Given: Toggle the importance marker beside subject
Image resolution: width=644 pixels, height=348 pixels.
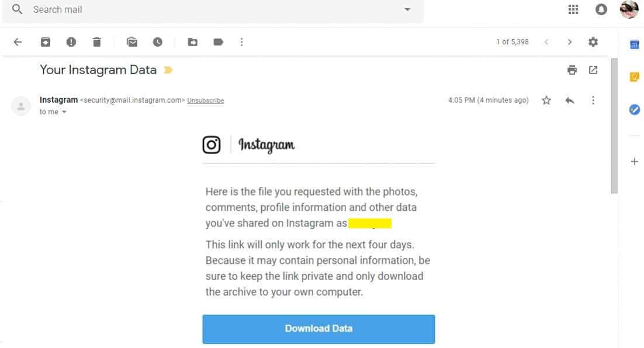Looking at the screenshot, I should [168, 70].
